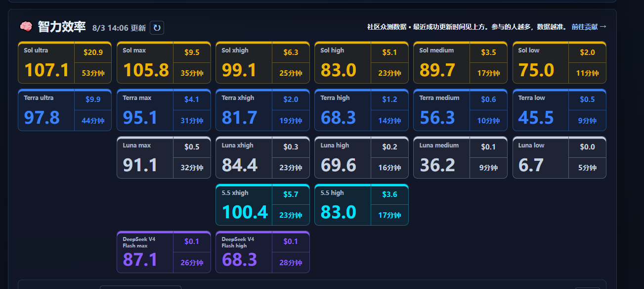Screen dimensions: 644x289
Task: Select the Terra high card label
Action: [335, 98]
